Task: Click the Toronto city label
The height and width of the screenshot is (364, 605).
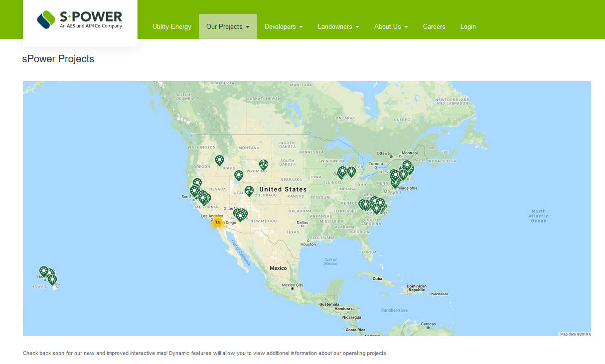Action: click(x=376, y=164)
